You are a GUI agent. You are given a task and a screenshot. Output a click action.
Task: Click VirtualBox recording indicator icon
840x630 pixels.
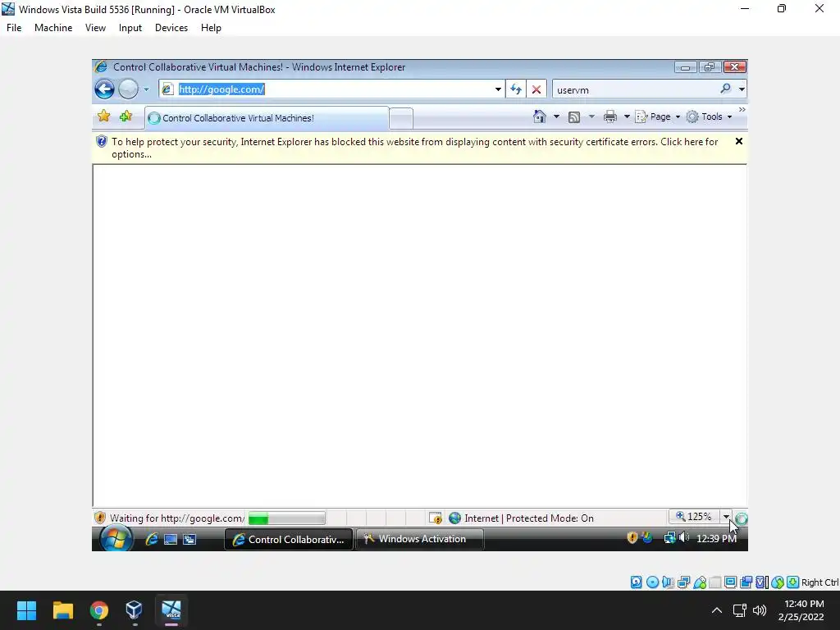point(746,582)
